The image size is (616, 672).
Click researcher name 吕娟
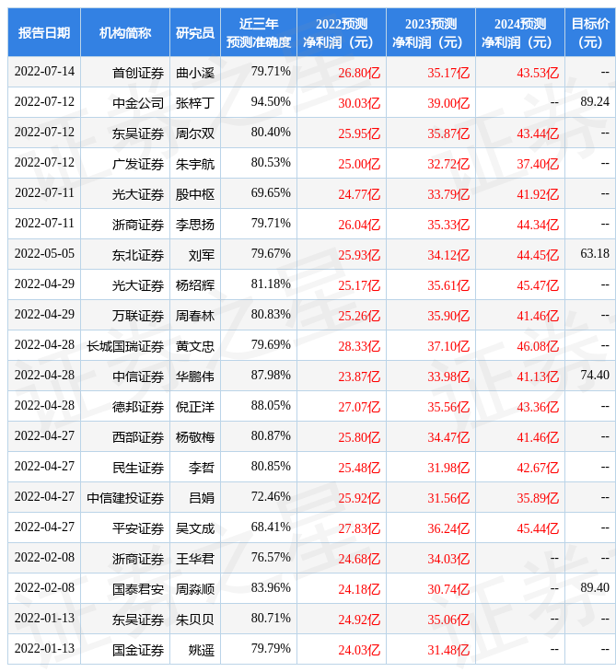202,498
